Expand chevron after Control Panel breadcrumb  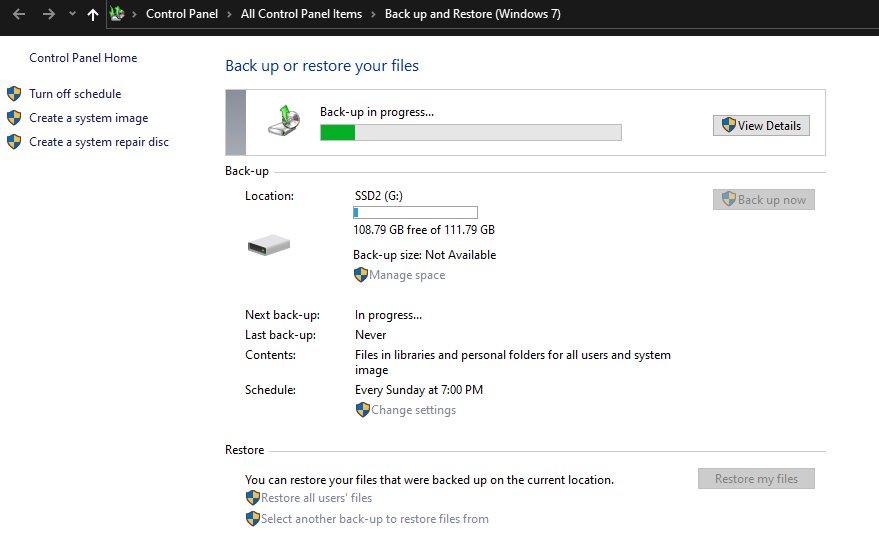pos(229,15)
